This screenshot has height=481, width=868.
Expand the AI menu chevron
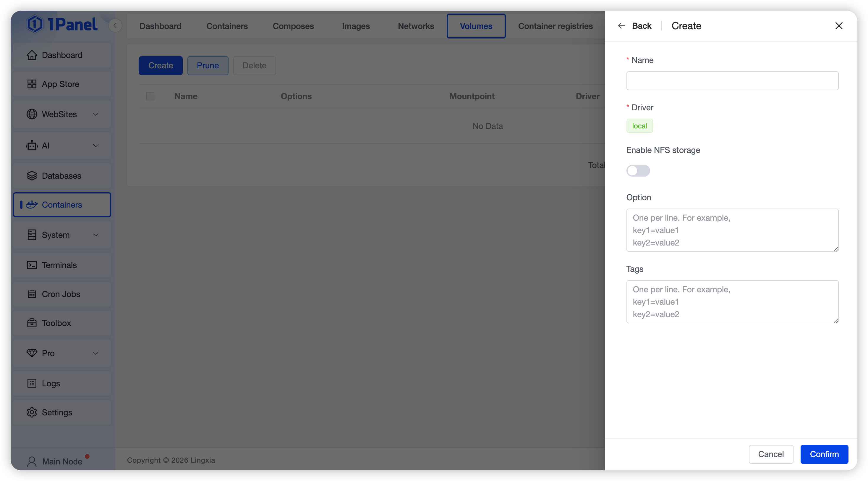(x=96, y=146)
